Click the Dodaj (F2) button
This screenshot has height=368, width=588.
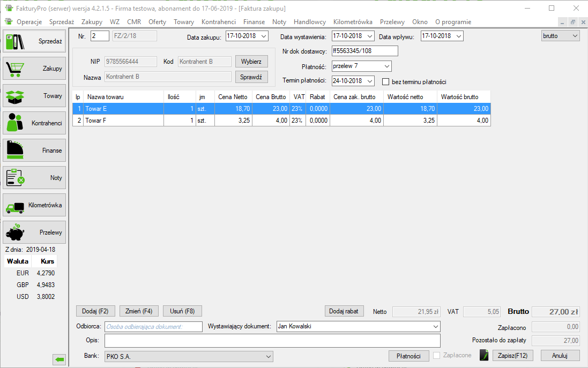[95, 311]
